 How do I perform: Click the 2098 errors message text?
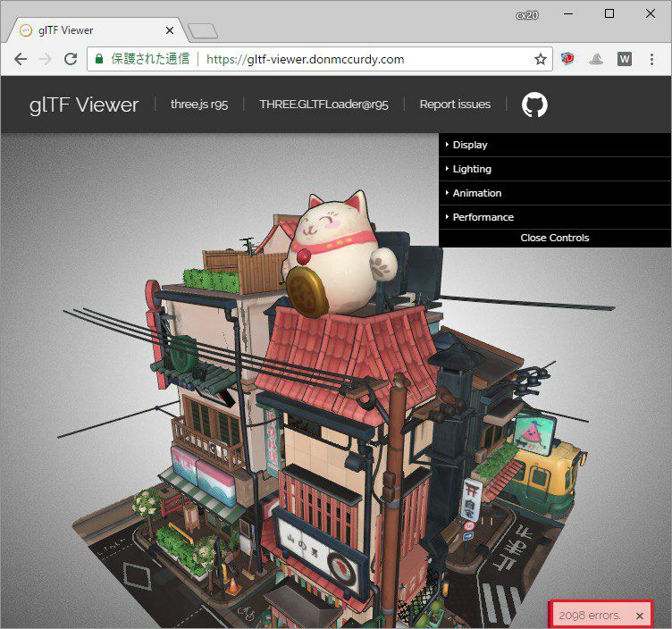[x=590, y=616]
